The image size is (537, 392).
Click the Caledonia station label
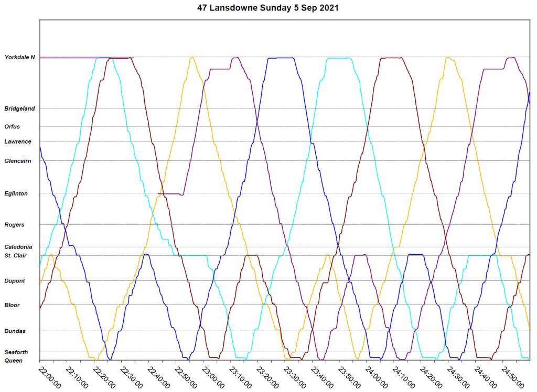coord(18,247)
